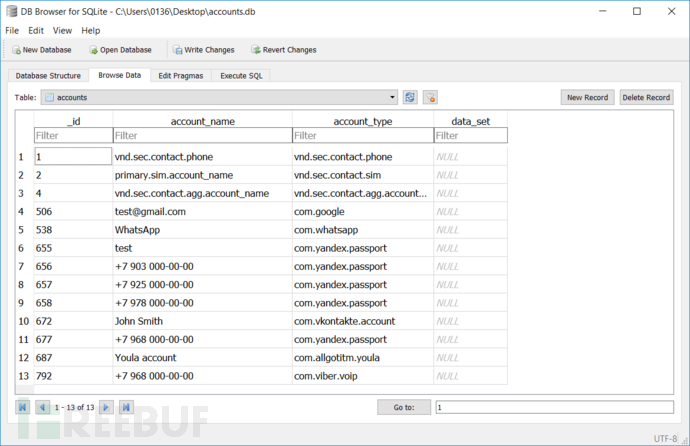Select row header number 13
This screenshot has height=446, width=690.
24,376
